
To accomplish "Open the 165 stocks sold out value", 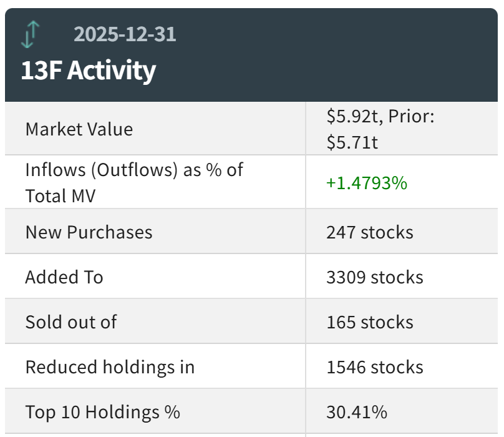I will [369, 322].
